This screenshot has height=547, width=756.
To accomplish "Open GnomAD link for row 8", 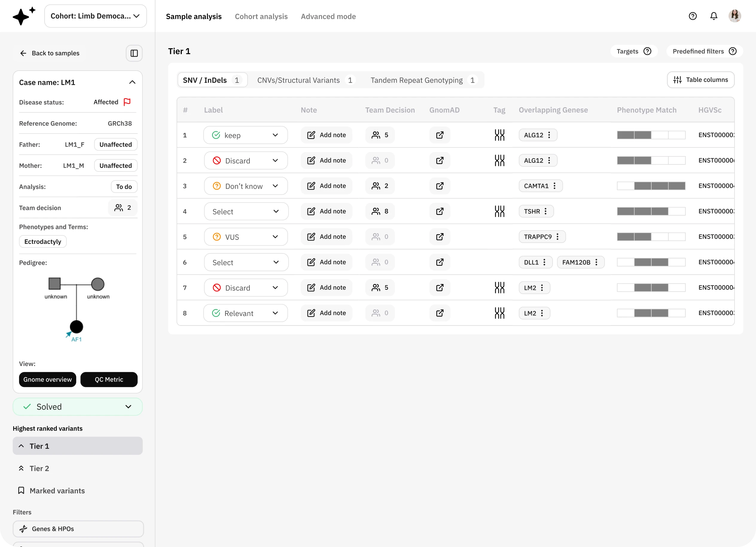I will coord(440,313).
